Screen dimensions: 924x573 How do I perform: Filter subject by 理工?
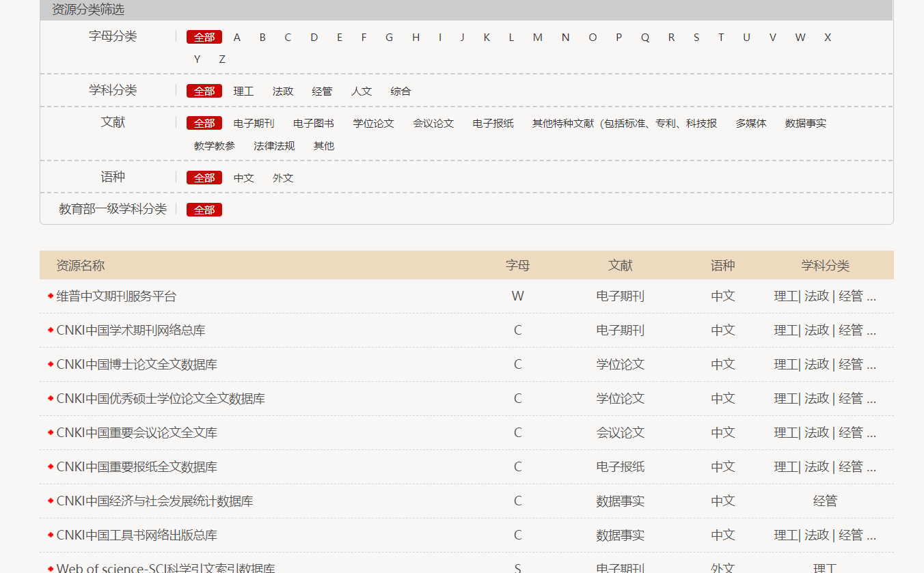[x=243, y=91]
